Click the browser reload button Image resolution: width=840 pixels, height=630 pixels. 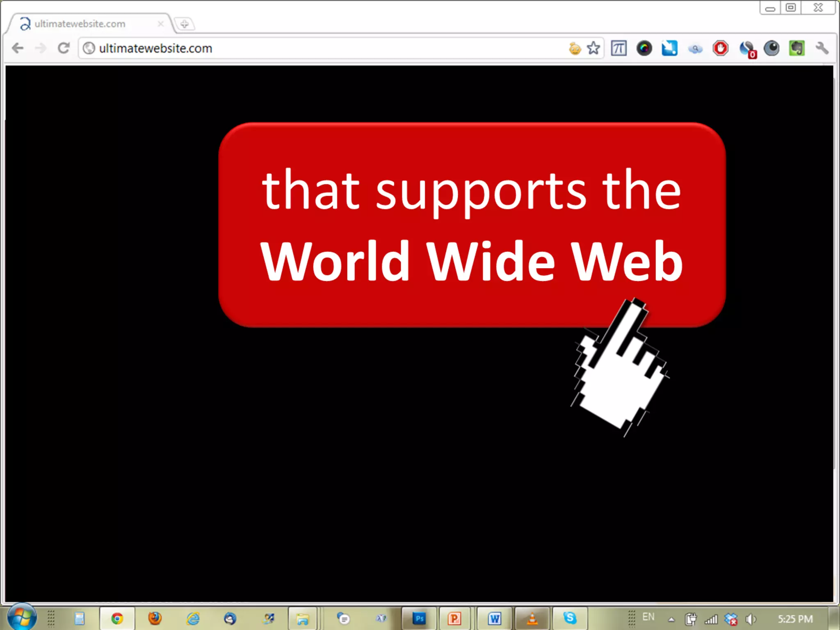coord(63,48)
